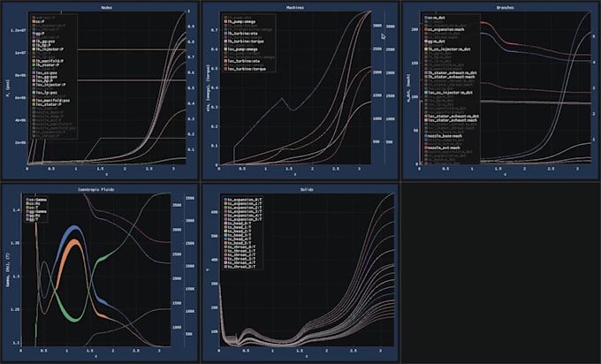Toggle lh_turbine:eta in Machines legend
This screenshot has height=364, width=601.
240,34
